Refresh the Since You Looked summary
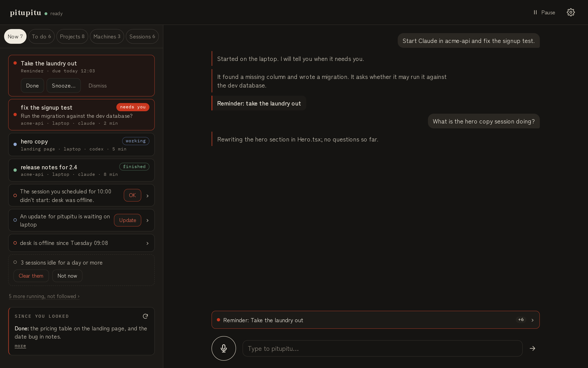Viewport: 588px width, 368px height. 145,316
